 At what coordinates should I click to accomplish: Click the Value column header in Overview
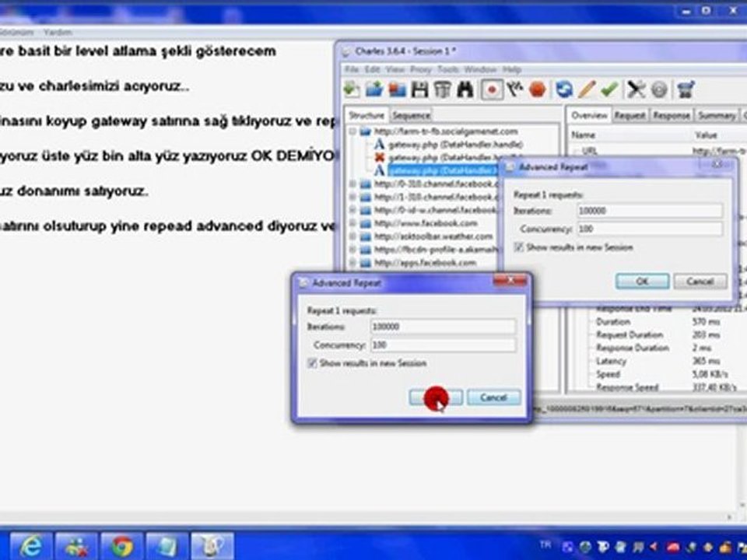[706, 135]
